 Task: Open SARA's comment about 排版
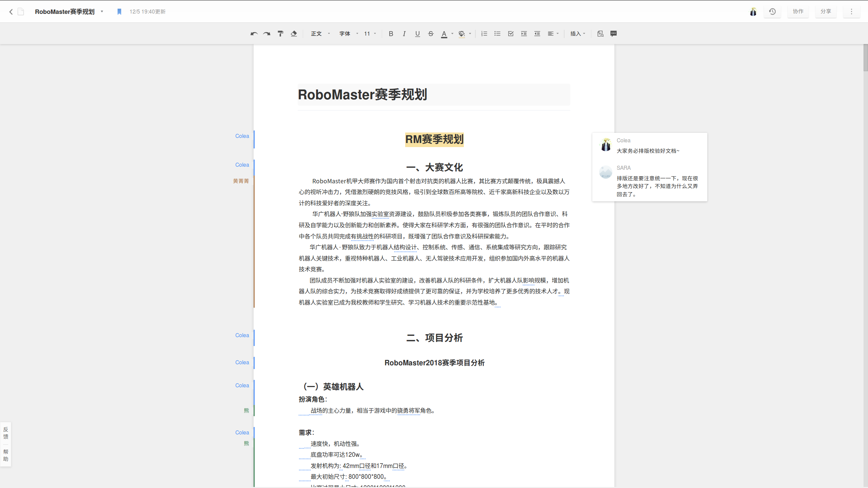[657, 186]
